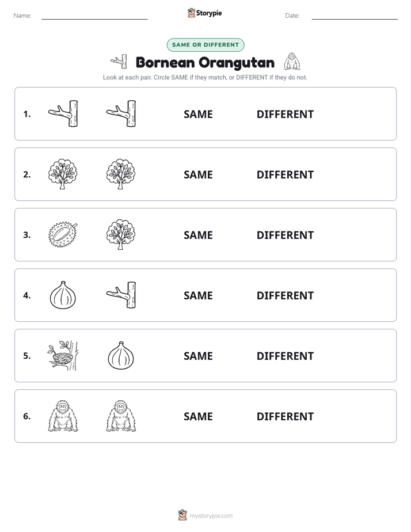Choose DIFFERENT for row 3

(285, 235)
